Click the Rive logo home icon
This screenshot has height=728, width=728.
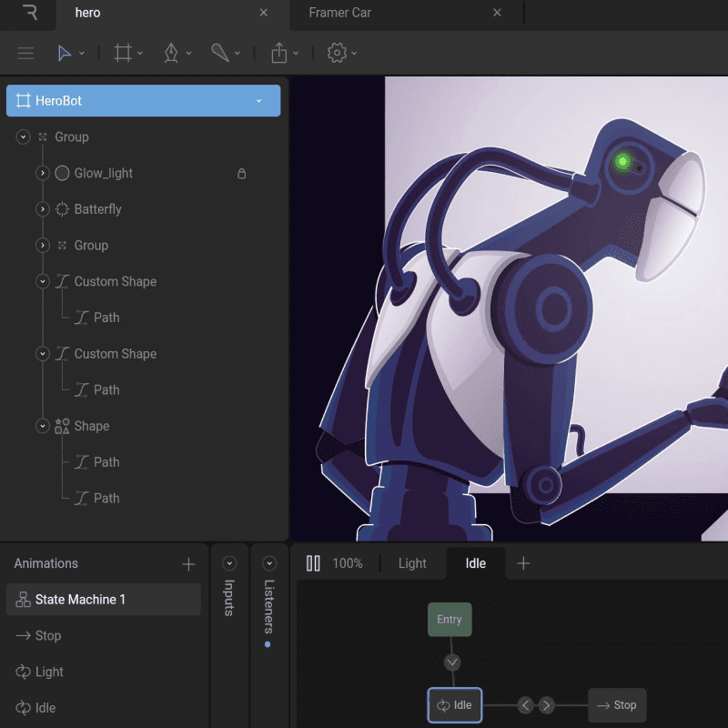tap(30, 13)
